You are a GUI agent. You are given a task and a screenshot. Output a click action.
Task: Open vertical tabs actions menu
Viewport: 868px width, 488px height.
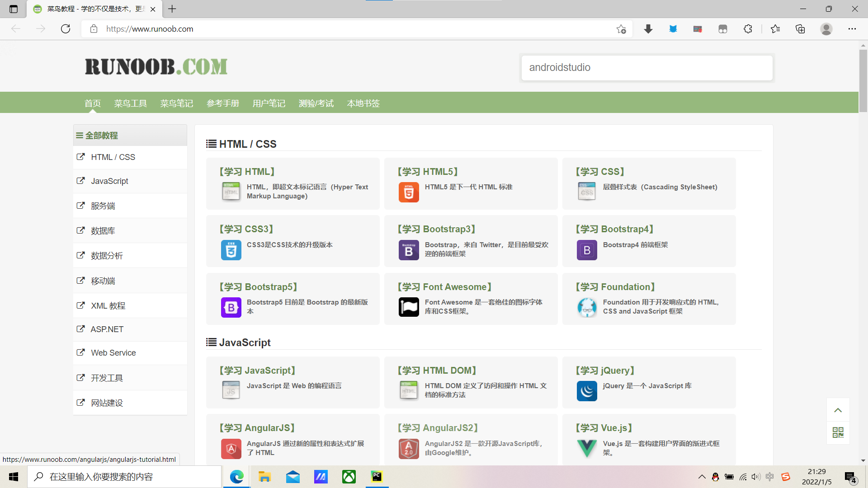click(13, 9)
